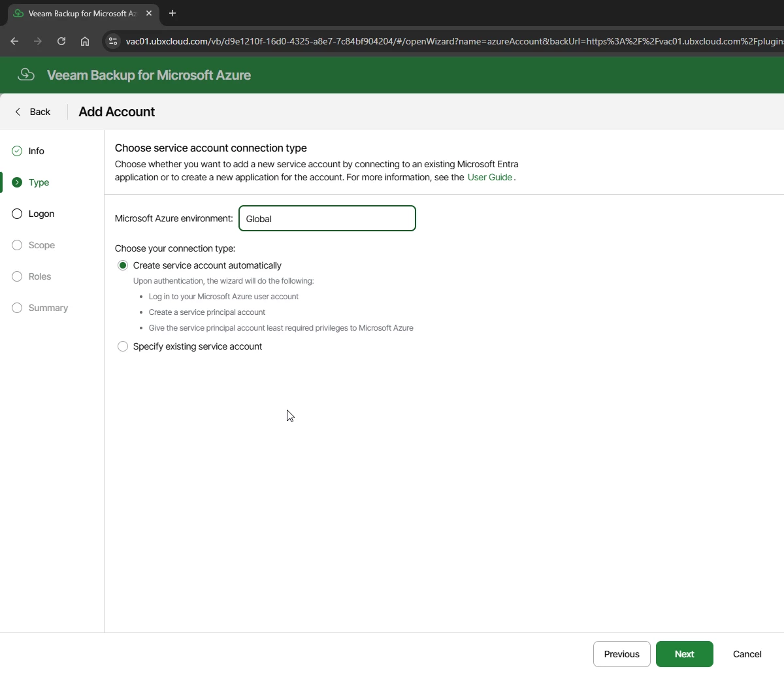The height and width of the screenshot is (673, 784).
Task: Click the browser back arrow icon
Action: tap(14, 41)
